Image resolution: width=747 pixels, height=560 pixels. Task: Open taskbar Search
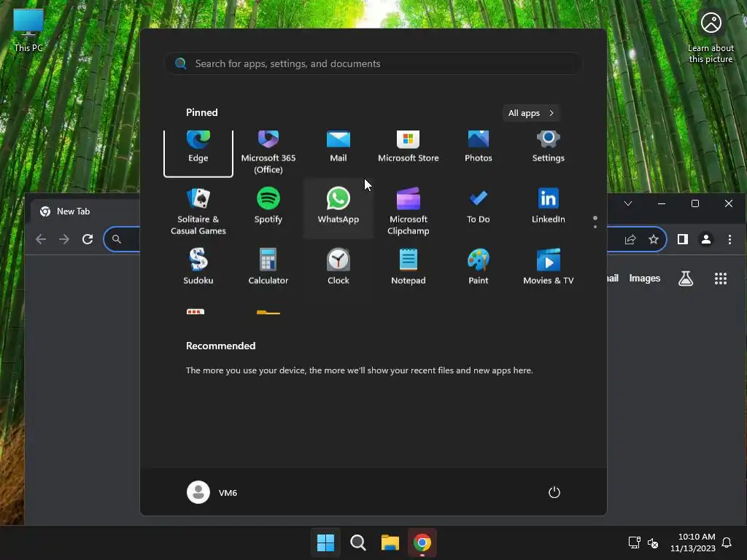click(357, 542)
